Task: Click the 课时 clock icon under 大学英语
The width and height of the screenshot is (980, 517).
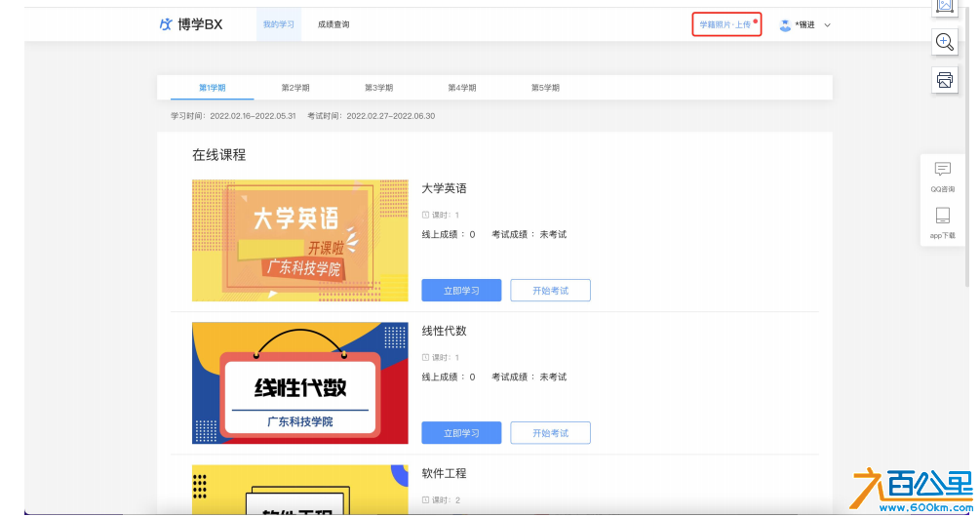Action: click(x=425, y=215)
